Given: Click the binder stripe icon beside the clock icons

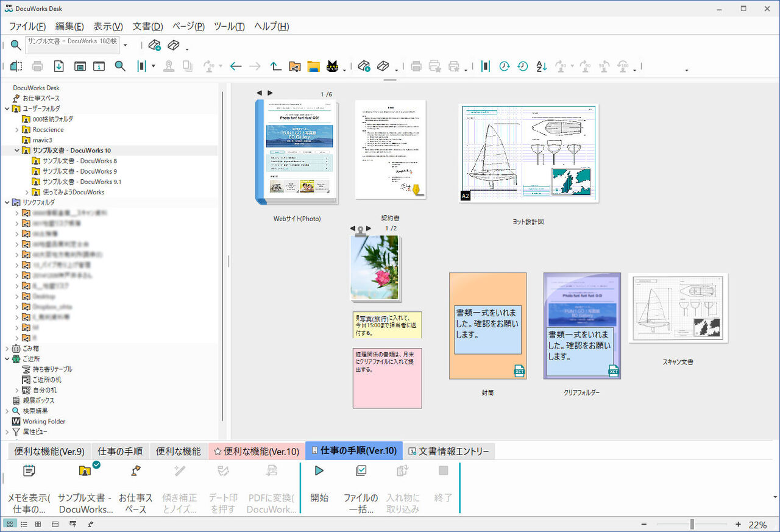Looking at the screenshot, I should [x=486, y=66].
